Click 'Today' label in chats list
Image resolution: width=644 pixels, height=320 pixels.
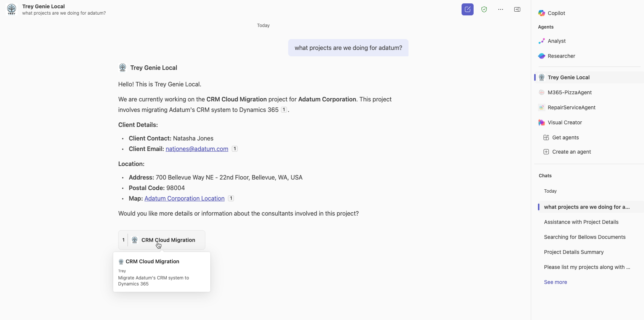[550, 191]
